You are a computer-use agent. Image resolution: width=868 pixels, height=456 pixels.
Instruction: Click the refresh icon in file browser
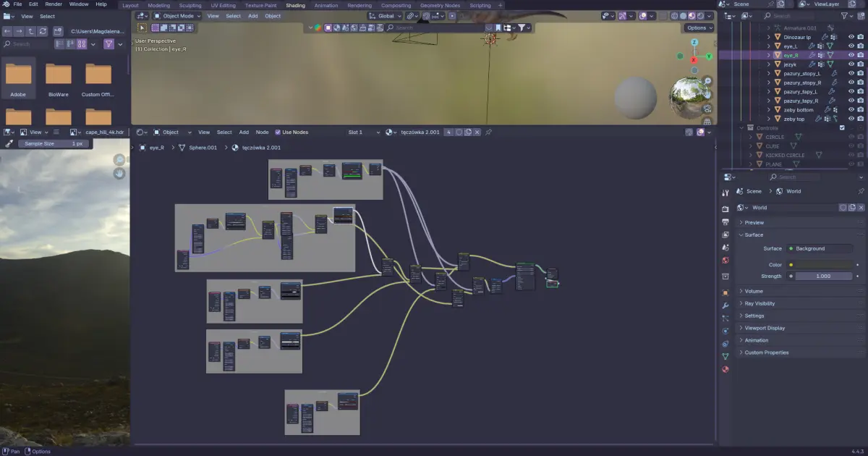click(43, 31)
